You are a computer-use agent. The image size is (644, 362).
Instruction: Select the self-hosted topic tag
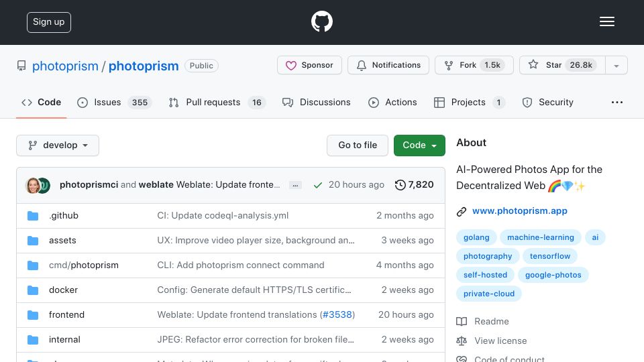[x=485, y=275]
